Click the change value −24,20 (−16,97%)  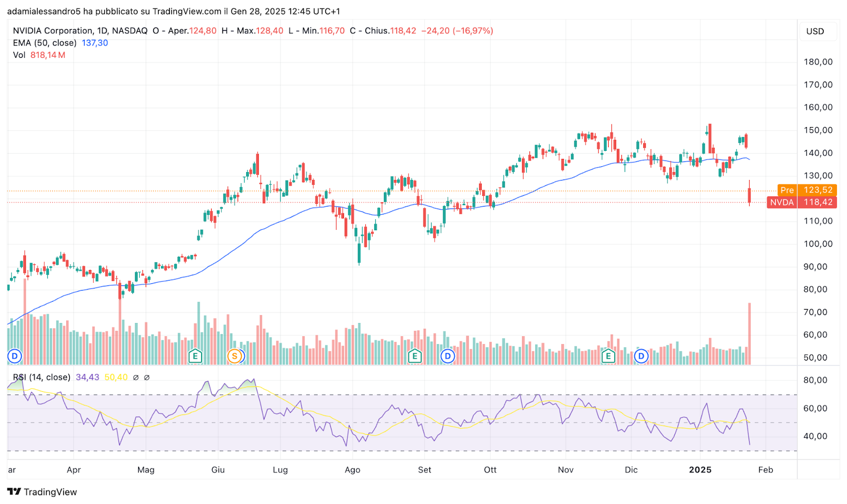point(457,31)
